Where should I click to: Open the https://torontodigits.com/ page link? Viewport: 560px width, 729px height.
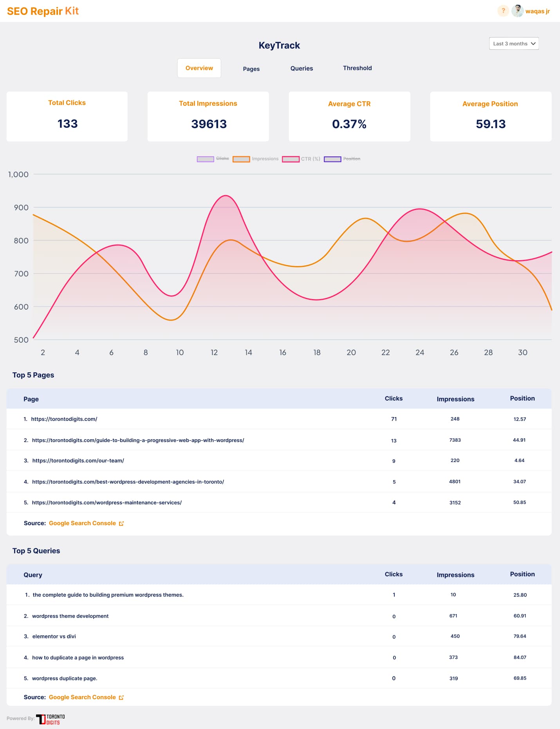click(x=64, y=419)
